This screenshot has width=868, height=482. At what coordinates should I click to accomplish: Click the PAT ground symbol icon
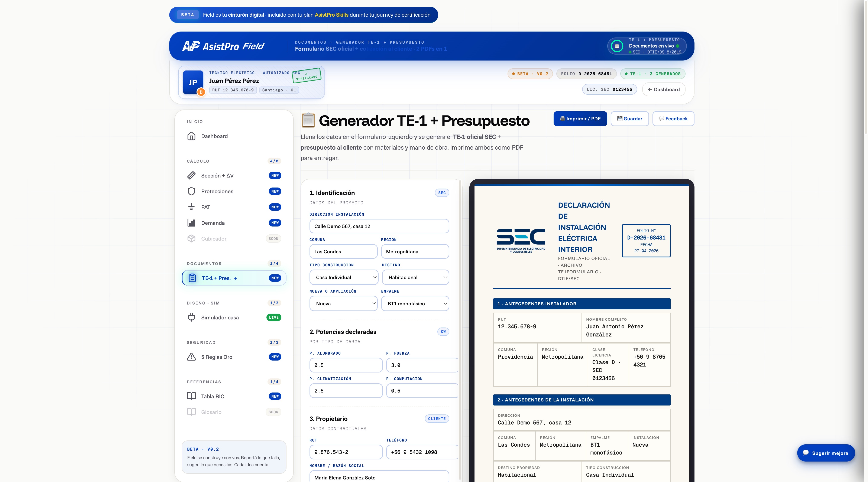pyautogui.click(x=191, y=207)
